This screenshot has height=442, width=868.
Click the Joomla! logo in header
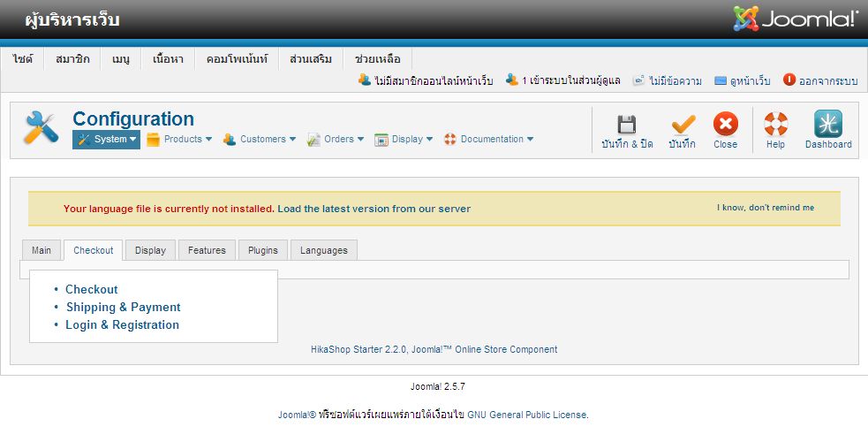click(x=795, y=19)
